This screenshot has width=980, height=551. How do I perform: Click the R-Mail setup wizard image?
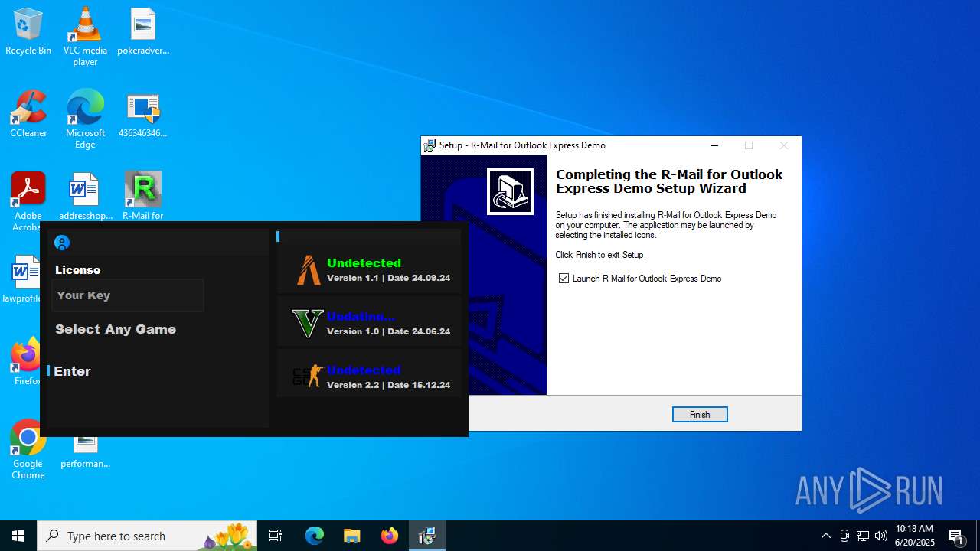click(510, 191)
